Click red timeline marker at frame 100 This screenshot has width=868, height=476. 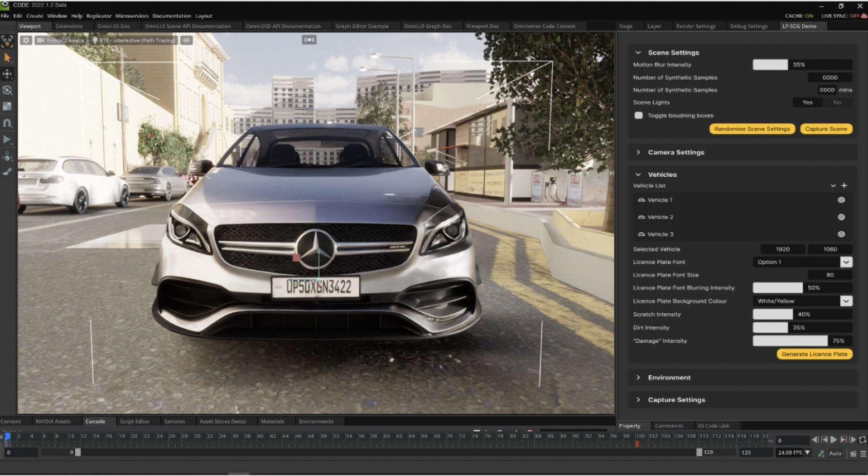click(x=637, y=444)
